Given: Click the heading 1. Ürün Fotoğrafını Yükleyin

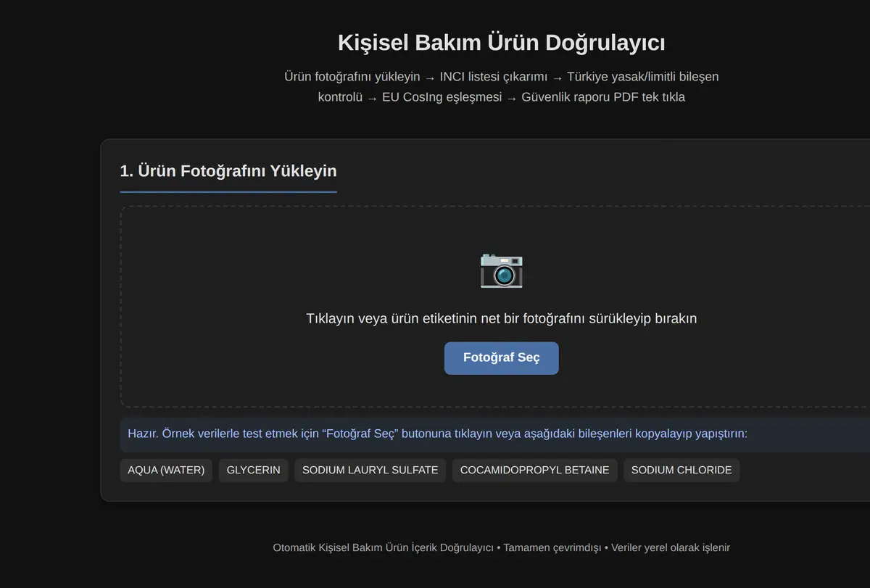Looking at the screenshot, I should pyautogui.click(x=228, y=171).
